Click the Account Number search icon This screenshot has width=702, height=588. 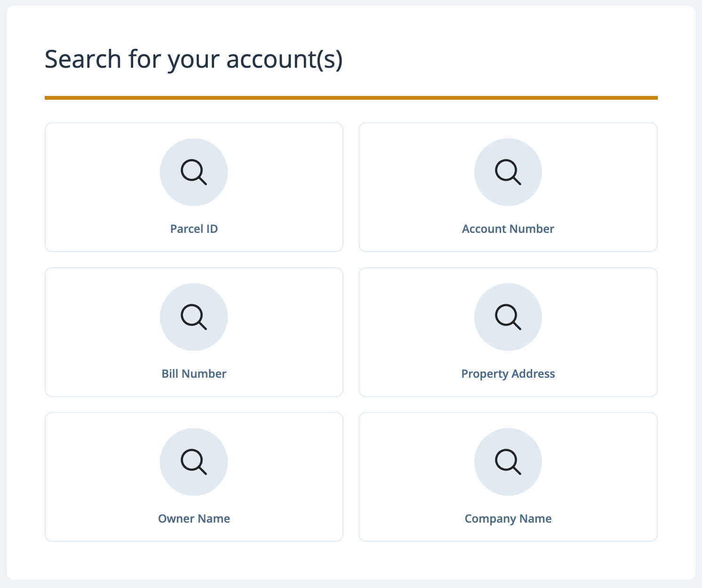click(508, 172)
